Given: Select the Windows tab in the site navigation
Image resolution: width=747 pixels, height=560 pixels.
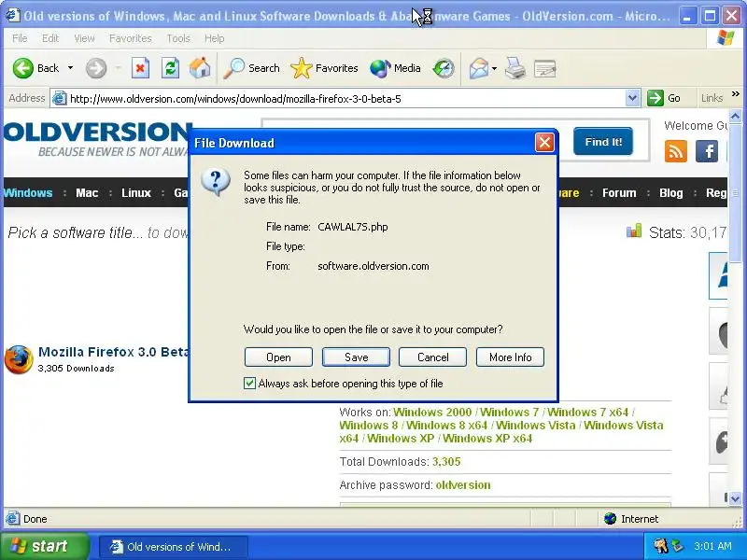Looking at the screenshot, I should tap(28, 193).
